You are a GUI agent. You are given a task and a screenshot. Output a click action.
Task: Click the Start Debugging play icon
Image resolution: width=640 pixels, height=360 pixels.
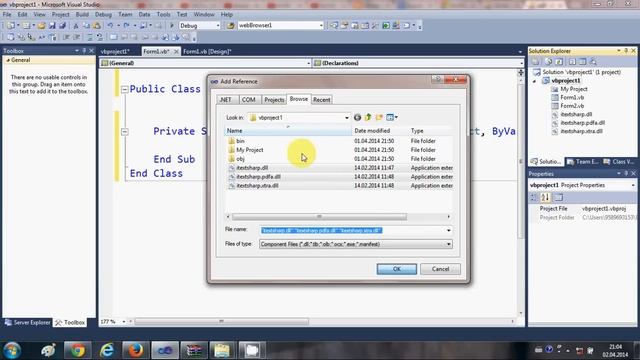click(172, 25)
